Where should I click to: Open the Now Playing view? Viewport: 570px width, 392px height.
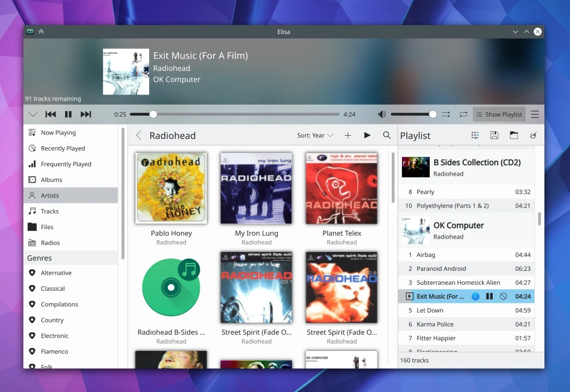coord(71,132)
